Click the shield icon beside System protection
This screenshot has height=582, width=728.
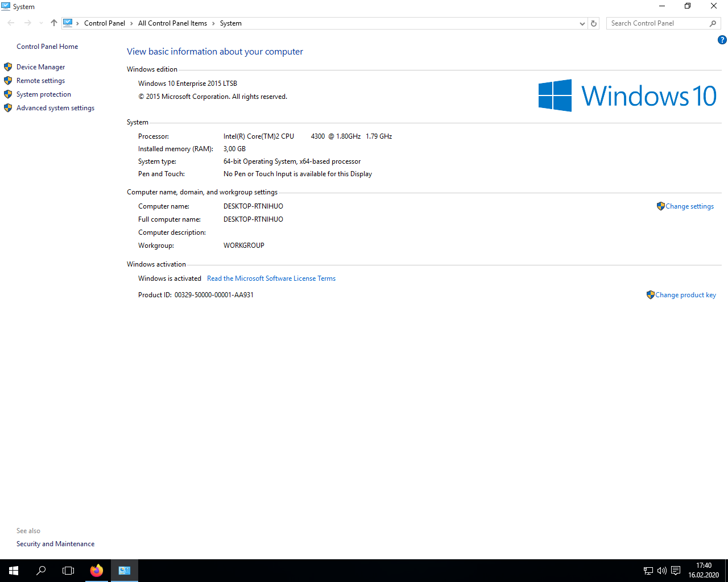click(x=8, y=94)
